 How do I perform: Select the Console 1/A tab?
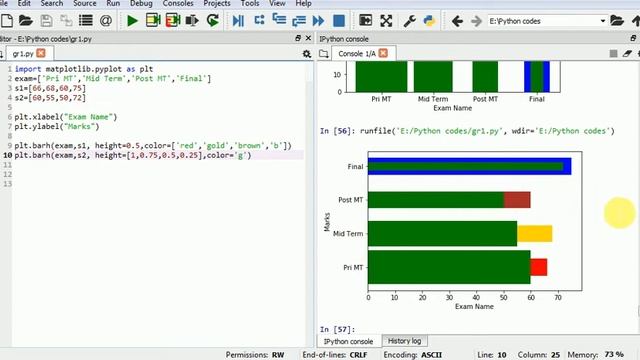(357, 53)
